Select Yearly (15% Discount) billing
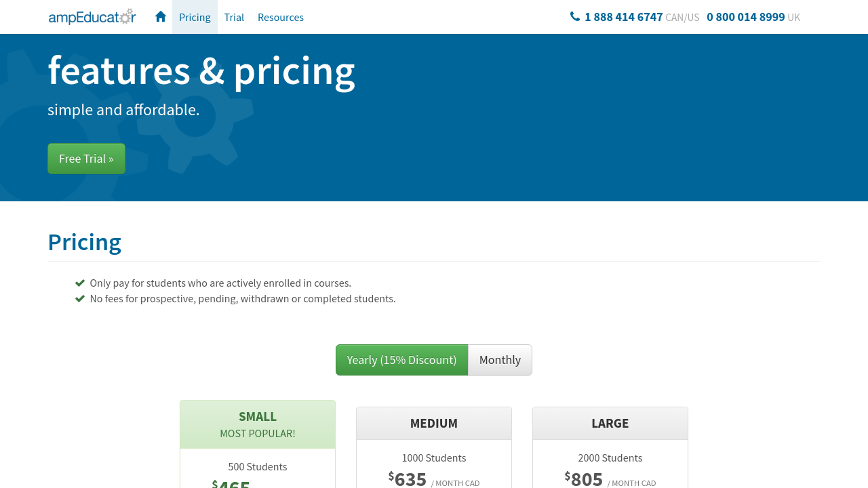This screenshot has width=868, height=488. click(401, 360)
